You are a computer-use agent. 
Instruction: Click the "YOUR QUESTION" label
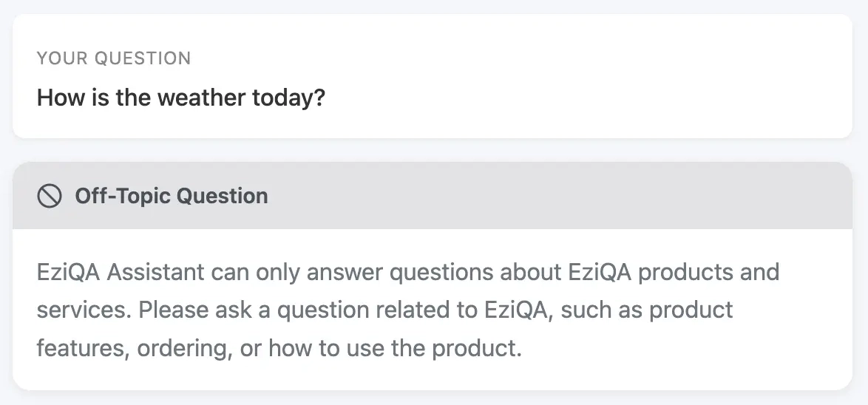114,58
